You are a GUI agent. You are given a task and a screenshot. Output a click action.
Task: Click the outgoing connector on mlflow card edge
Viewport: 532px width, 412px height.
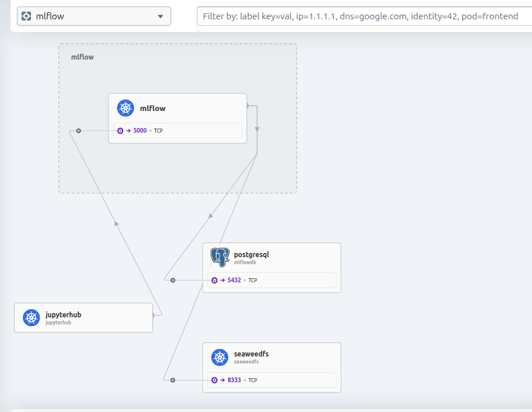[x=248, y=106]
